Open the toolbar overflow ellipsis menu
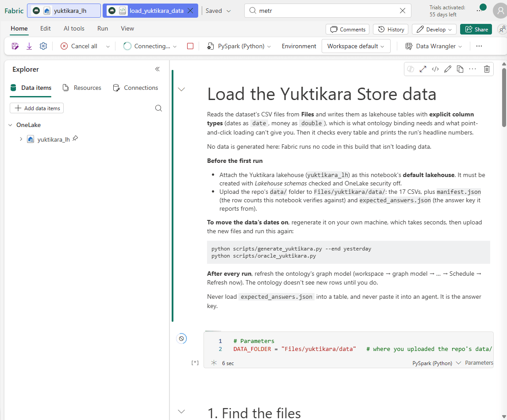Image resolution: width=507 pixels, height=420 pixels. click(479, 46)
